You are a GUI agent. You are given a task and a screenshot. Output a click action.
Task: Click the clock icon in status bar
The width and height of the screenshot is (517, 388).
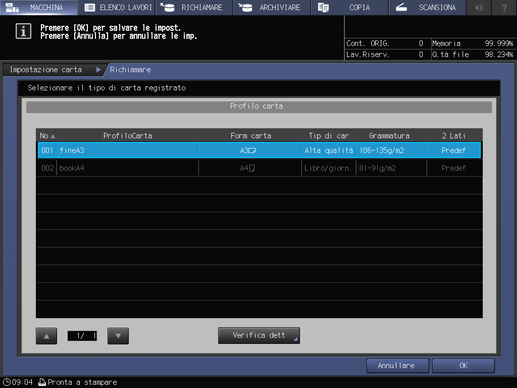pyautogui.click(x=7, y=382)
